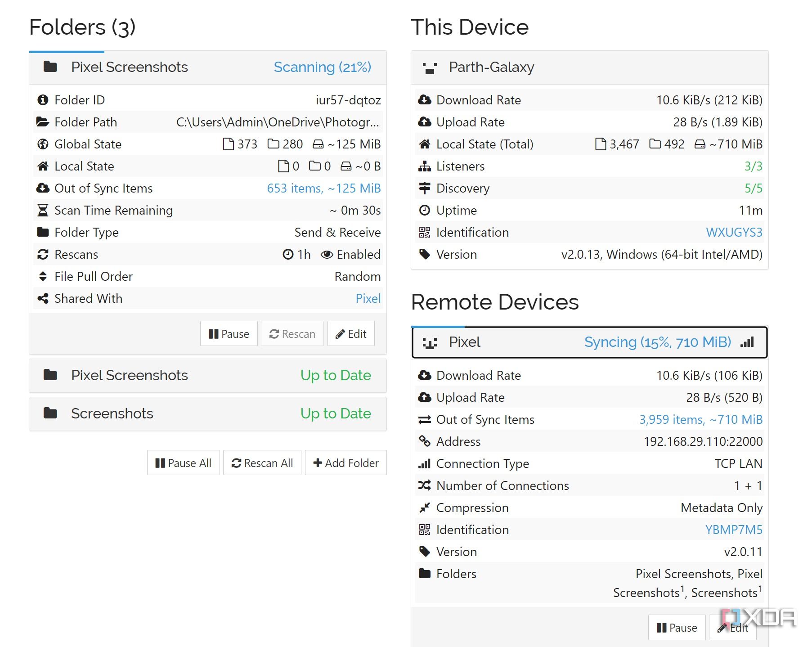Click the QR code icon in Pixel device's Identification row
Screen dimensions: 812x647
pos(424,530)
